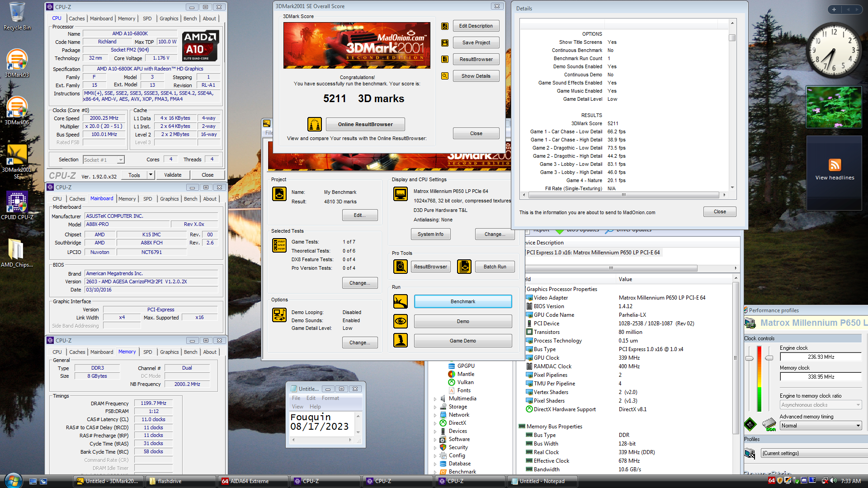Image resolution: width=868 pixels, height=488 pixels.
Task: Launch 3DMark06 desktop shortcut
Action: (17, 111)
